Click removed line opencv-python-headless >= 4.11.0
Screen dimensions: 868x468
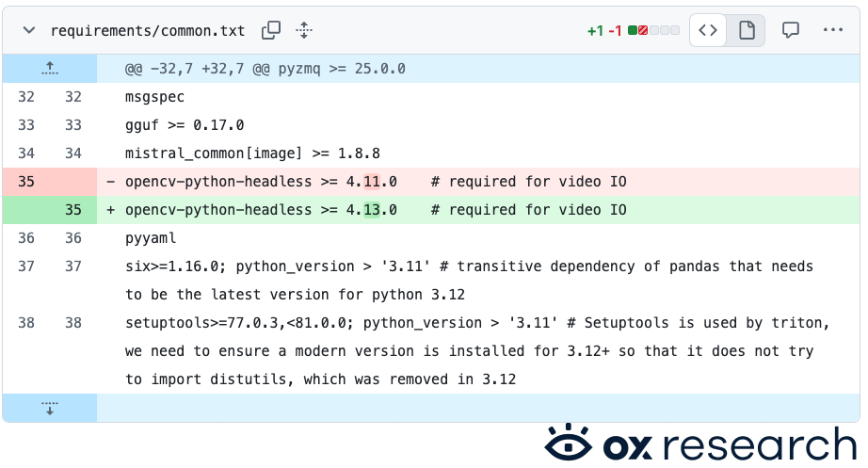[x=478, y=182]
